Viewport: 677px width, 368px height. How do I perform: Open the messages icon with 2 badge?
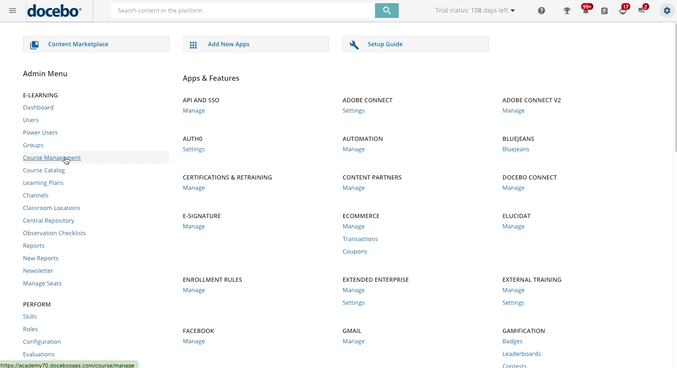[x=642, y=10]
